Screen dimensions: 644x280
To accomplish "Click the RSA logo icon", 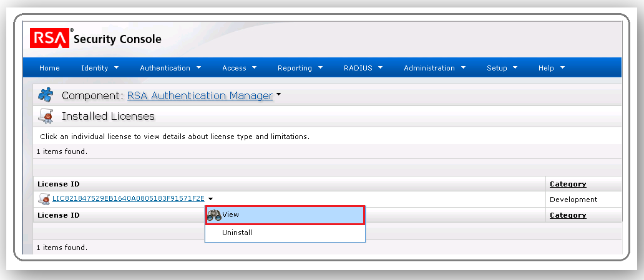I will click(49, 39).
